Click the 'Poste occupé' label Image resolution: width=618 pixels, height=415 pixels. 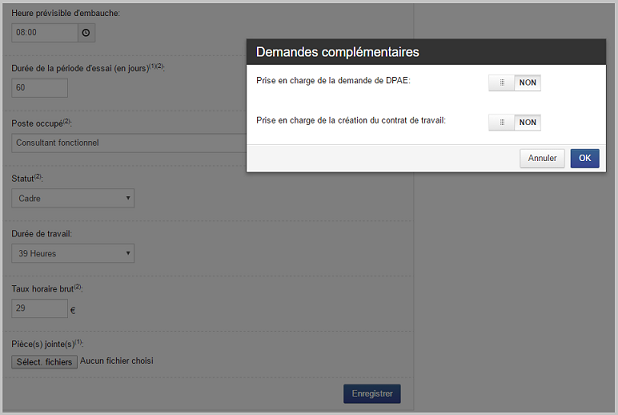tap(41, 123)
